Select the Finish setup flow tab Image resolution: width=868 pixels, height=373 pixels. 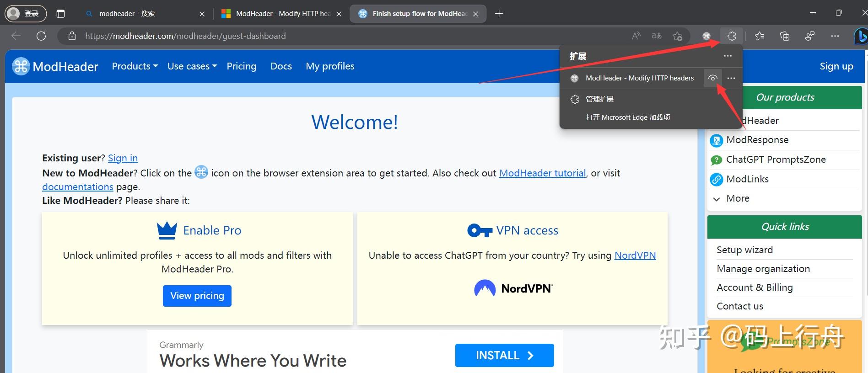click(417, 14)
